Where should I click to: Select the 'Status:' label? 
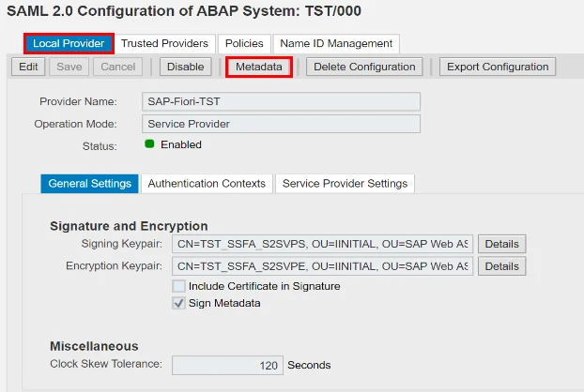100,146
